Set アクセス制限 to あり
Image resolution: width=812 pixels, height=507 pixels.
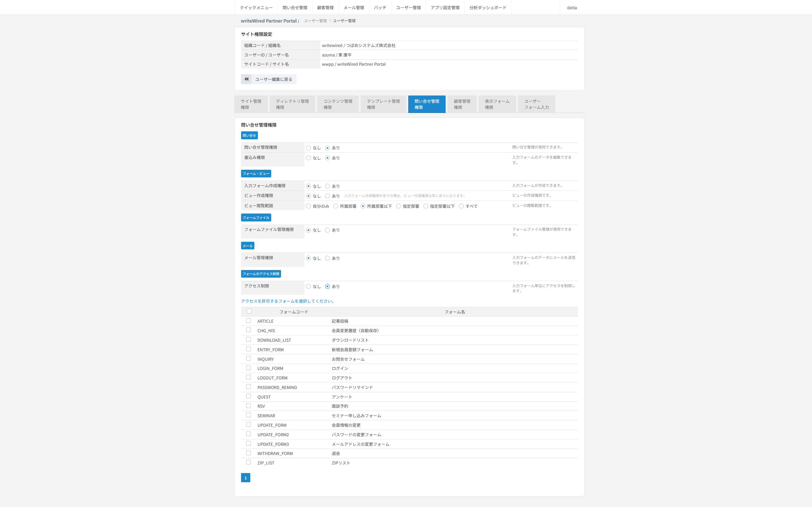[x=327, y=286]
